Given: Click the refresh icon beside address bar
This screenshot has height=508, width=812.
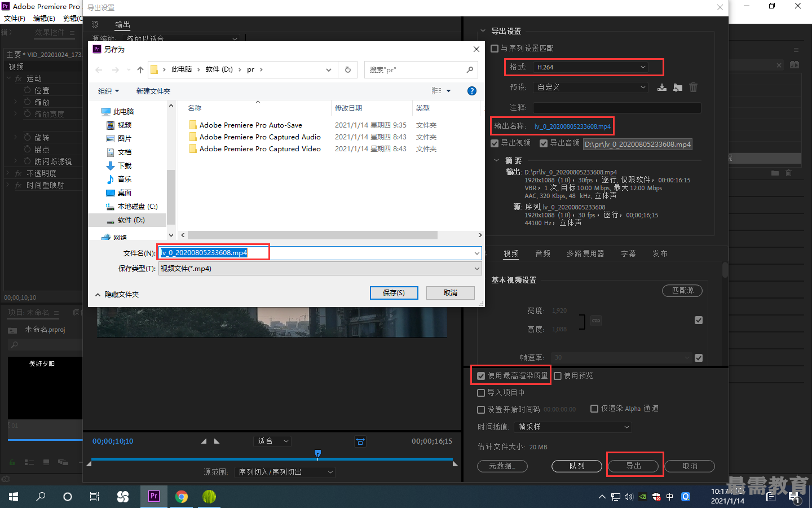Looking at the screenshot, I should coord(348,70).
